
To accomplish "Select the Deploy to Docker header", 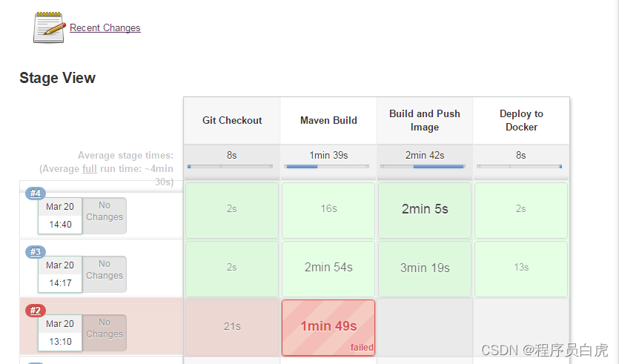I will point(521,120).
